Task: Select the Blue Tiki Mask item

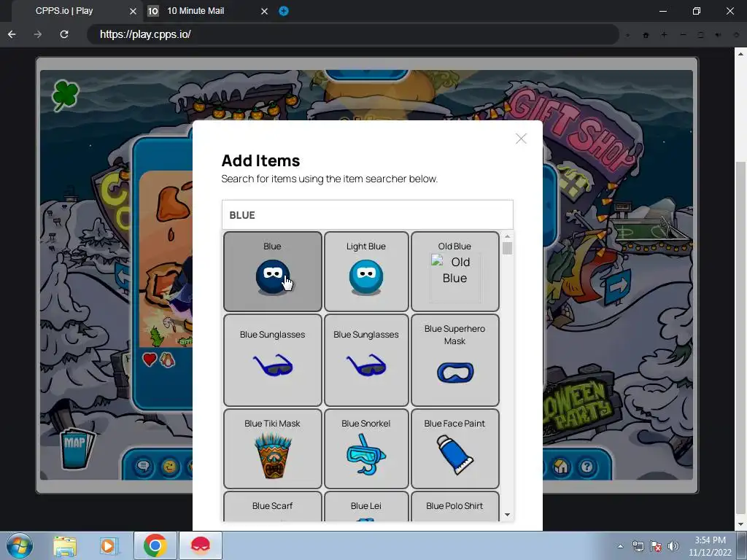Action: point(273,448)
